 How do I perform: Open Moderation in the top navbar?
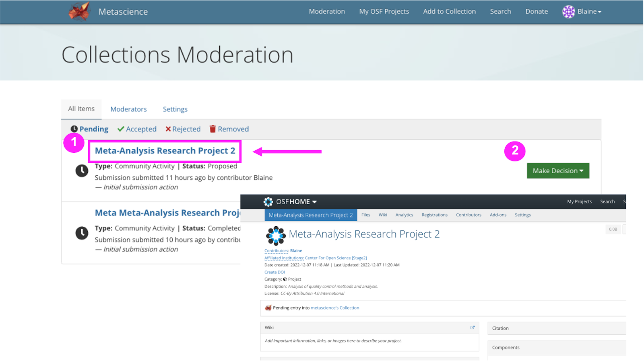[327, 12]
